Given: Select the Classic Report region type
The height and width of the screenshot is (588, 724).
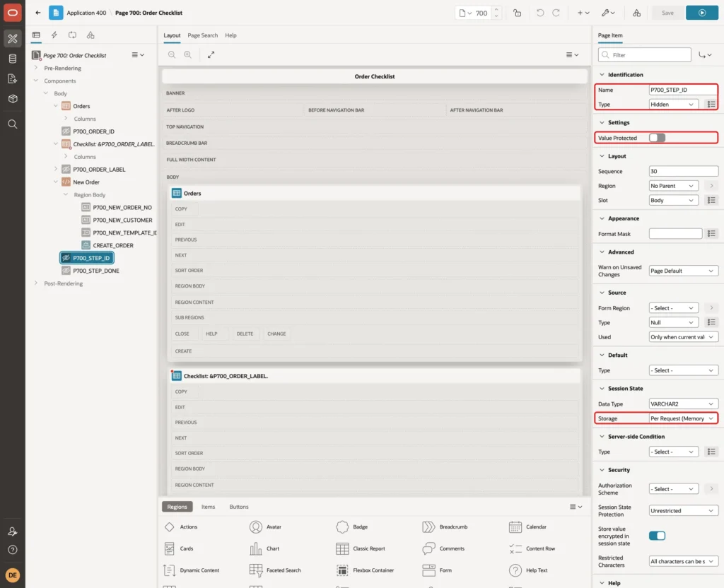Looking at the screenshot, I should click(361, 548).
